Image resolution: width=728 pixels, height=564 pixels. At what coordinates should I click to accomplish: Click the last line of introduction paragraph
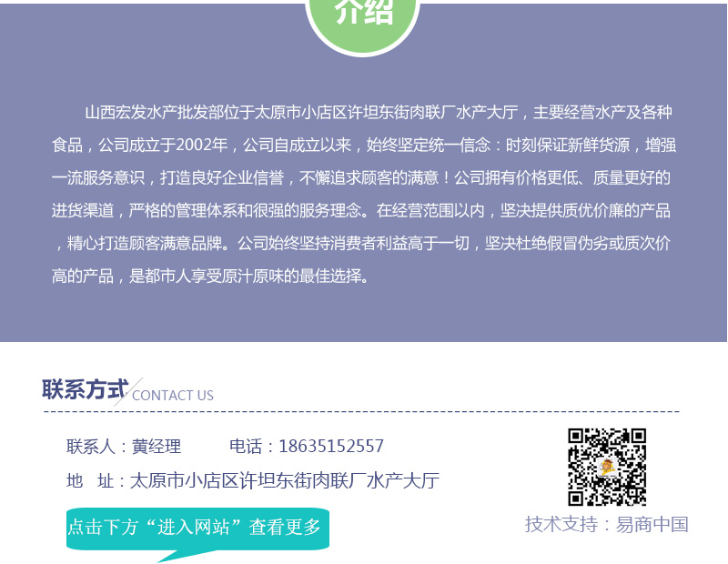tap(211, 277)
